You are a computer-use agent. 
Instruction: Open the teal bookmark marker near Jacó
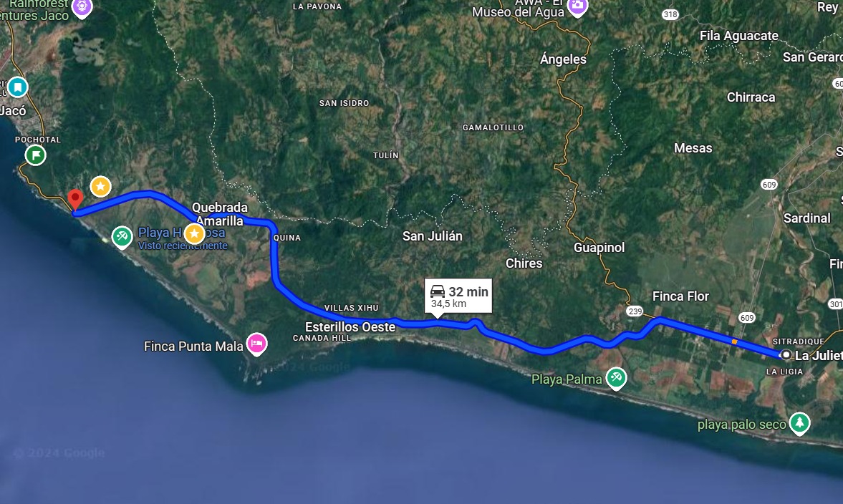pos(18,87)
